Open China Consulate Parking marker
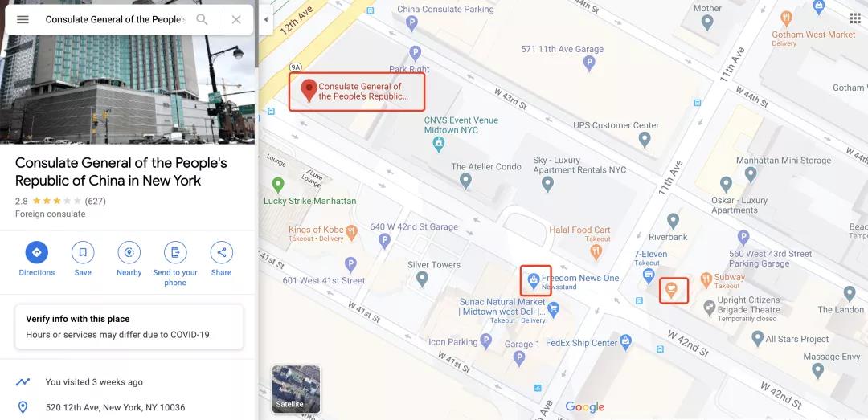 click(411, 22)
